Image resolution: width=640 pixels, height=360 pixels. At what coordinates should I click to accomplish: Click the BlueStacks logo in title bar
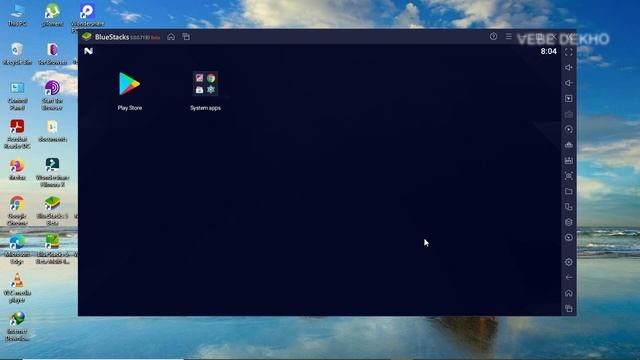click(x=87, y=37)
